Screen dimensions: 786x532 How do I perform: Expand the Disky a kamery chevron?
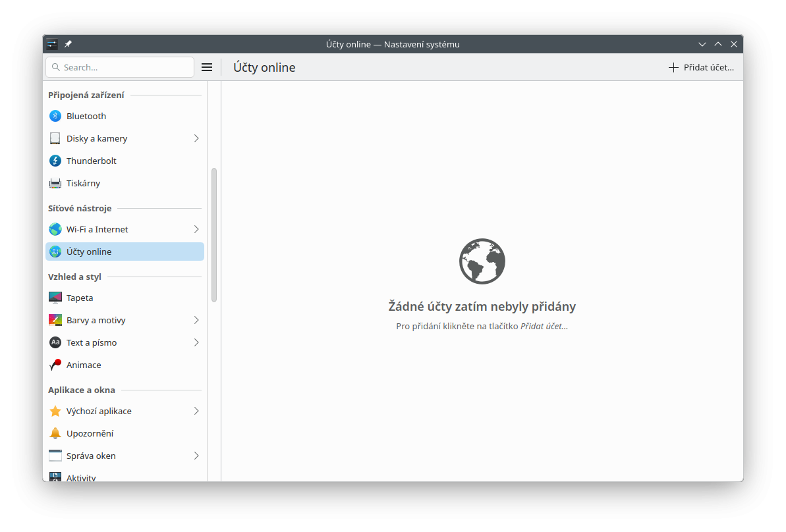(x=196, y=138)
